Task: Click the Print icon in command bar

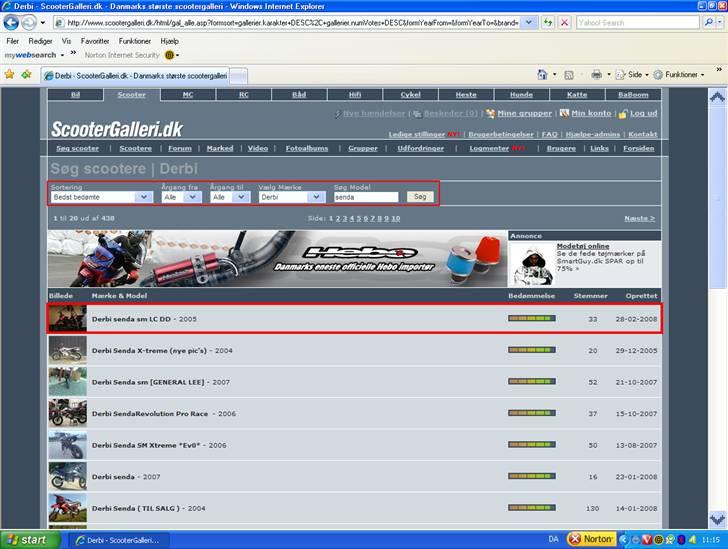Action: pyautogui.click(x=596, y=74)
